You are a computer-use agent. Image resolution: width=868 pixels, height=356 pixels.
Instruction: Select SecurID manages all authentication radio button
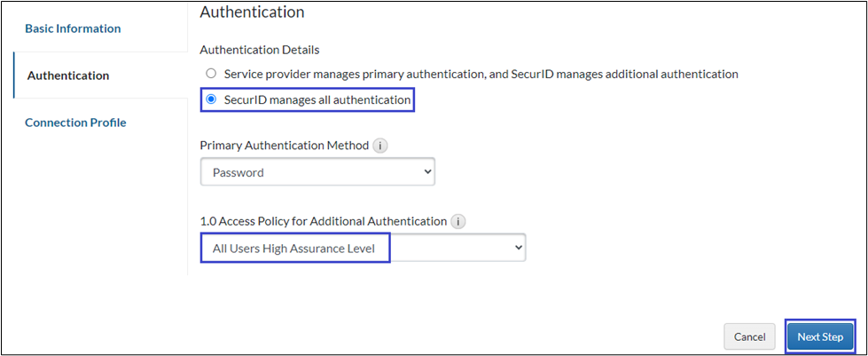click(x=210, y=100)
